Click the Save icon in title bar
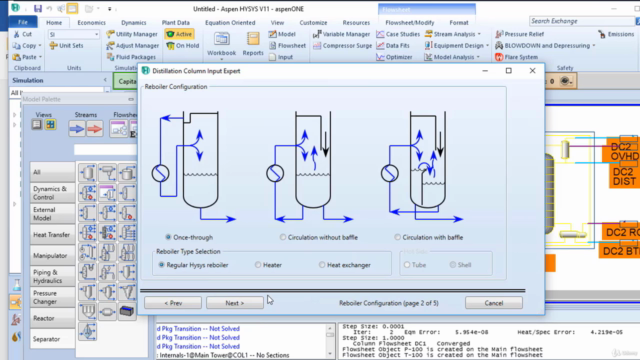The height and width of the screenshot is (360, 640). tap(38, 8)
